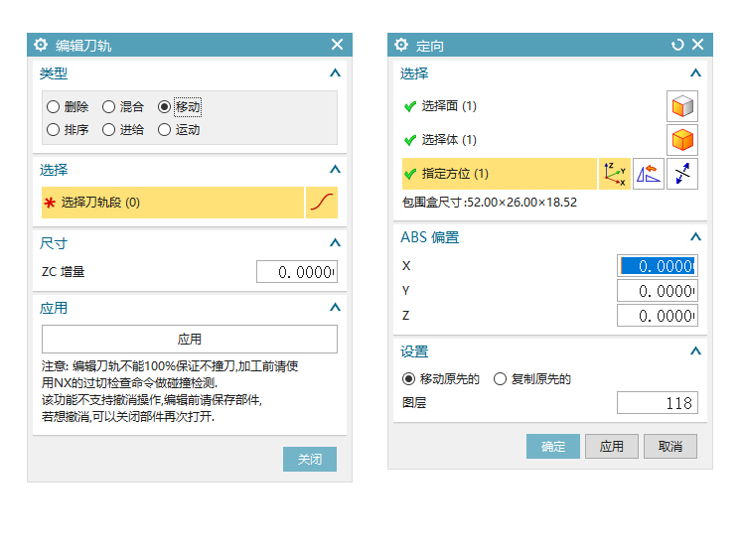Collapse the 设置 section in 定向 dialog

pos(695,351)
